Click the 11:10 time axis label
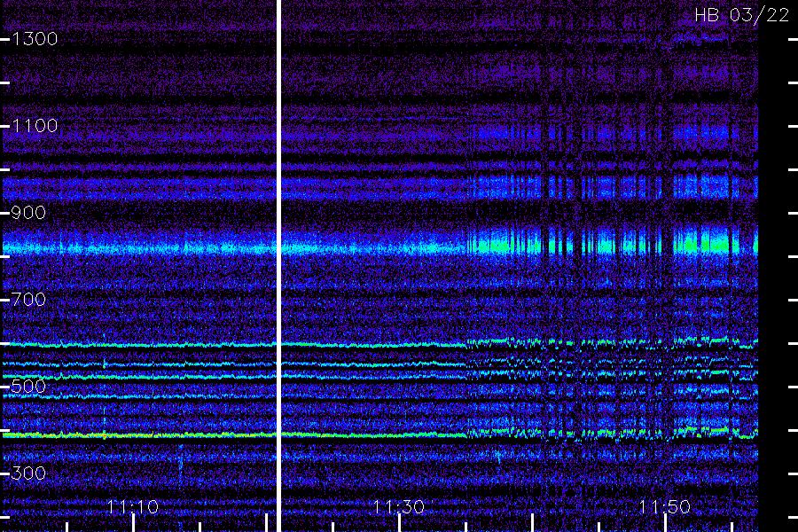This screenshot has height=532, width=798. pyautogui.click(x=133, y=506)
